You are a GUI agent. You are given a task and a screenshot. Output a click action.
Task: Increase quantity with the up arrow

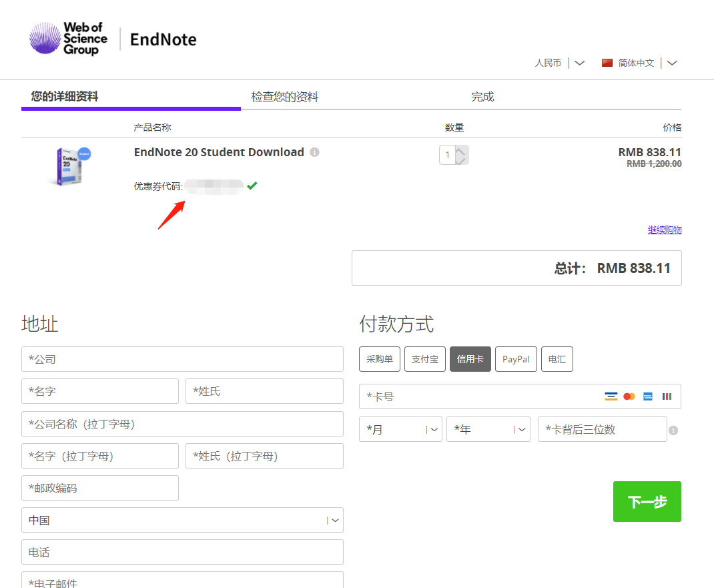[x=462, y=151]
